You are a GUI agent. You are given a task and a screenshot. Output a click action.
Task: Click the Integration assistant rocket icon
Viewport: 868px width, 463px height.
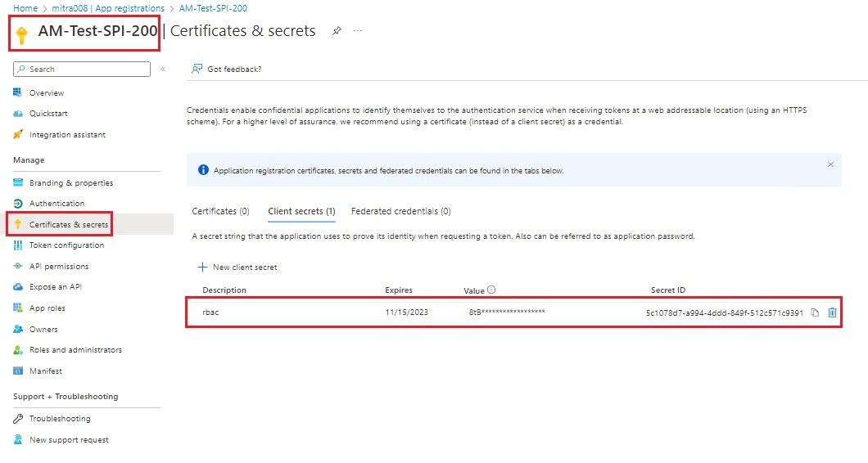pos(18,134)
